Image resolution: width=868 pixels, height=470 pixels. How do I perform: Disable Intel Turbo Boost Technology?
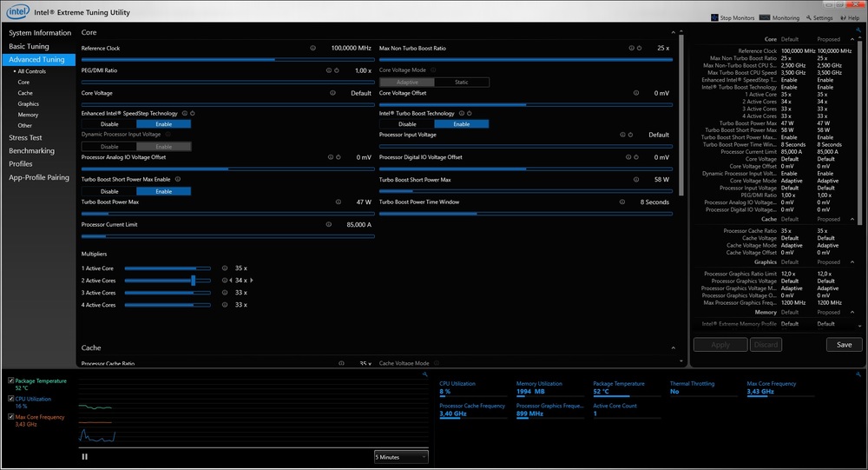407,124
